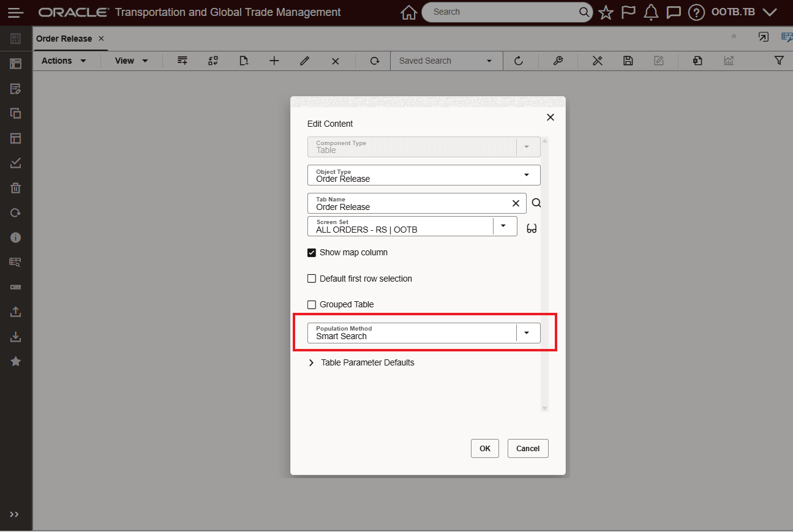The image size is (793, 532).
Task: Click the glasses preview icon beside Screen Set
Action: [x=532, y=227]
